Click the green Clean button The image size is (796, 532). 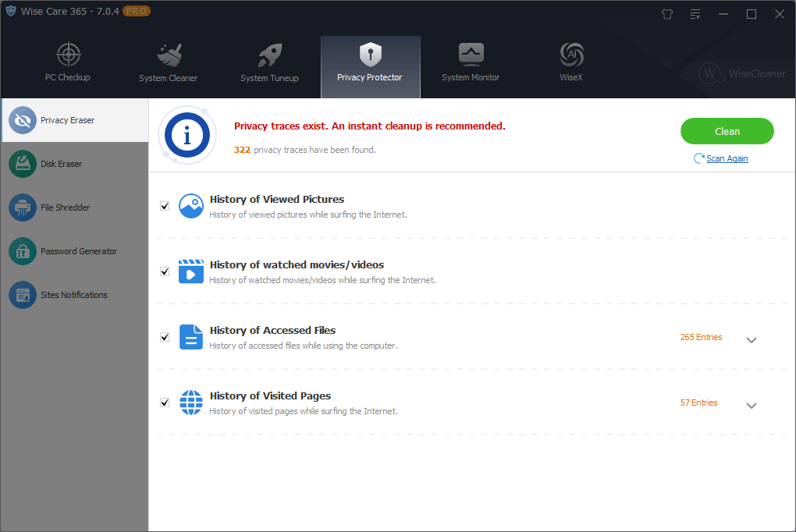727,131
